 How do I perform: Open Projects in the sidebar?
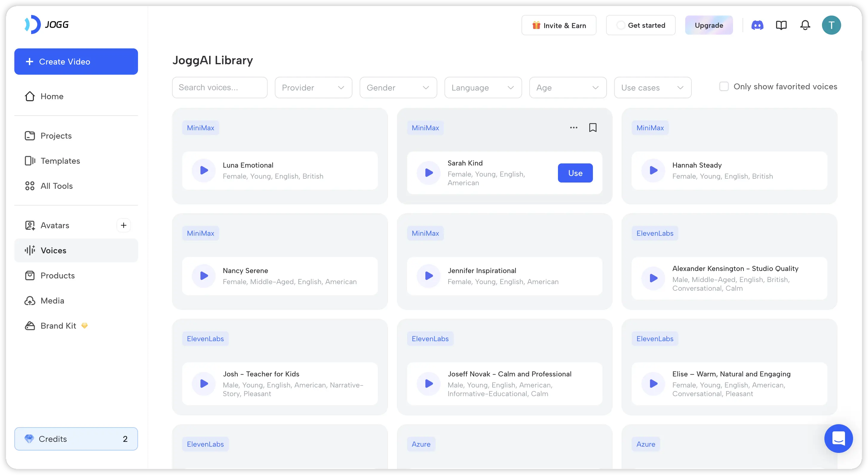coord(76,136)
